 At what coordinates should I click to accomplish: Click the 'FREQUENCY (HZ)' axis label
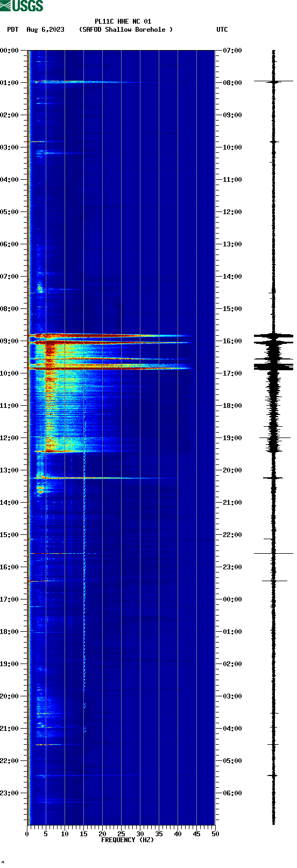[128, 840]
